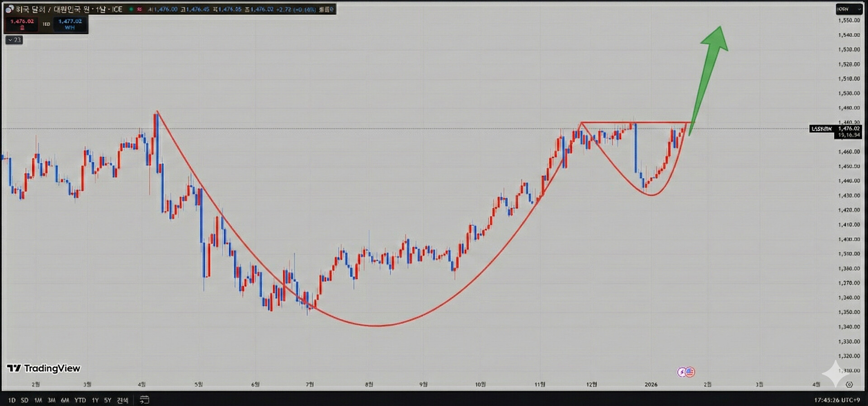Click the current price label 1,476.02 on axis
This screenshot has width=868, height=406.
coord(848,129)
